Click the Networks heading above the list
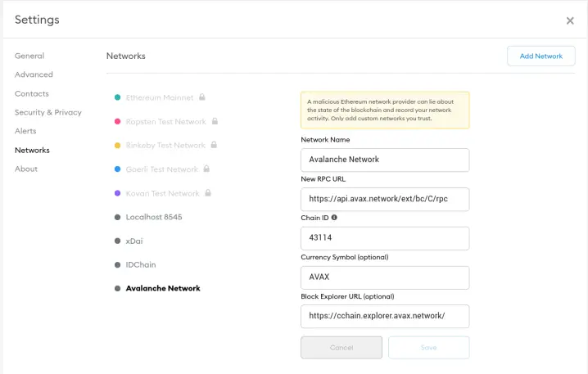This screenshot has width=588, height=374. (125, 56)
